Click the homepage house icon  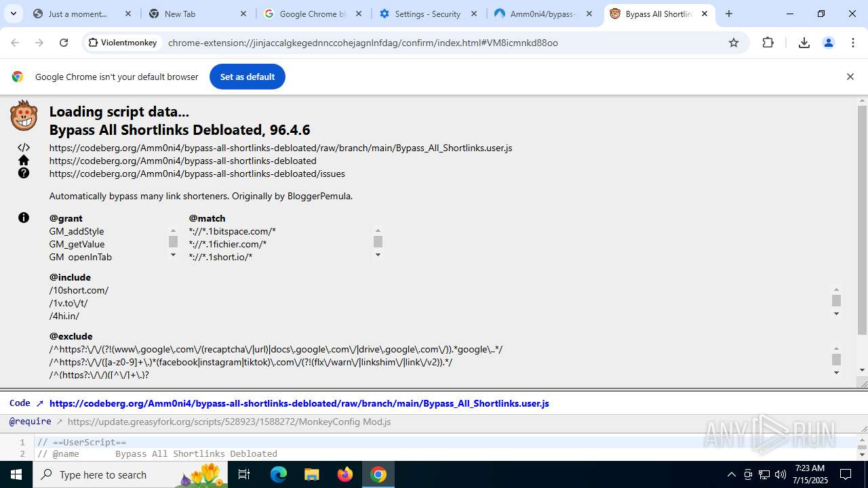click(x=24, y=160)
